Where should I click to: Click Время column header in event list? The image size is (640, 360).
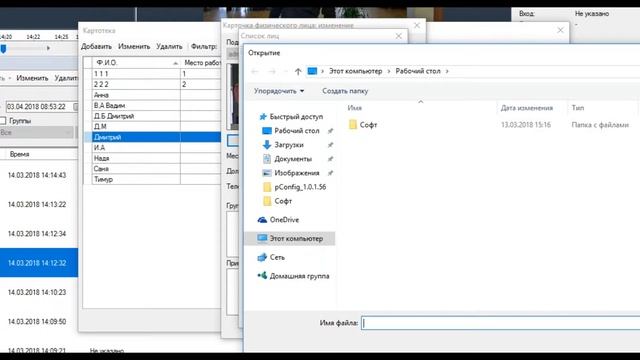[x=20, y=154]
